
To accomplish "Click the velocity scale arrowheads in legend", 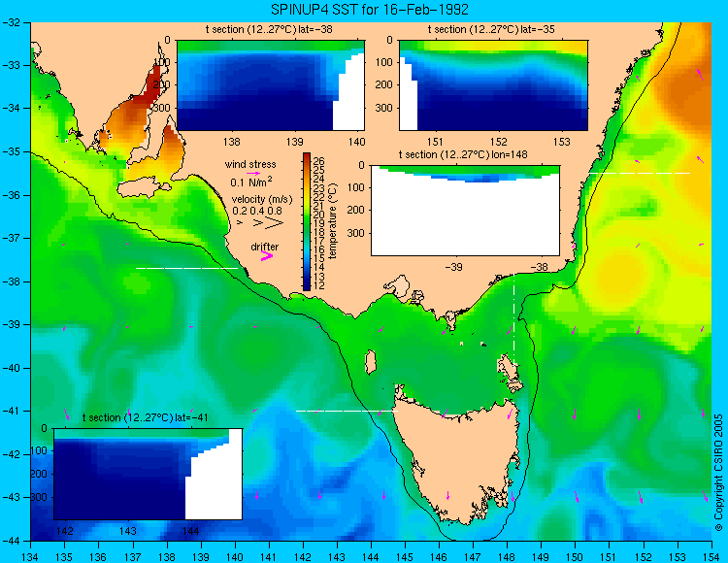I will 261,223.
